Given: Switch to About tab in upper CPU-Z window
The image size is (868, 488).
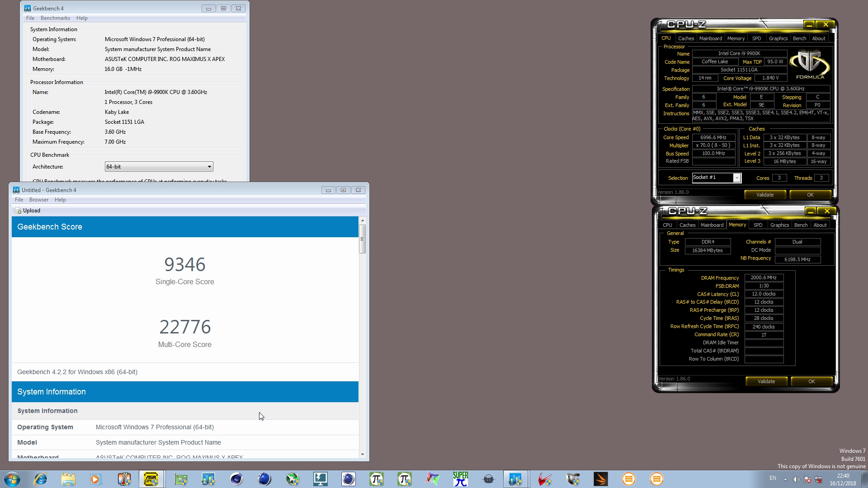Looking at the screenshot, I should pyautogui.click(x=819, y=38).
